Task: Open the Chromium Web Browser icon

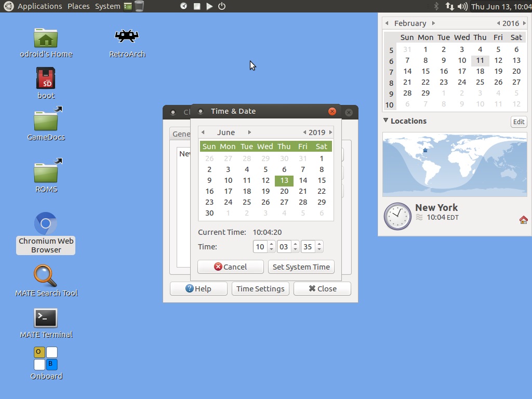Action: [46, 224]
